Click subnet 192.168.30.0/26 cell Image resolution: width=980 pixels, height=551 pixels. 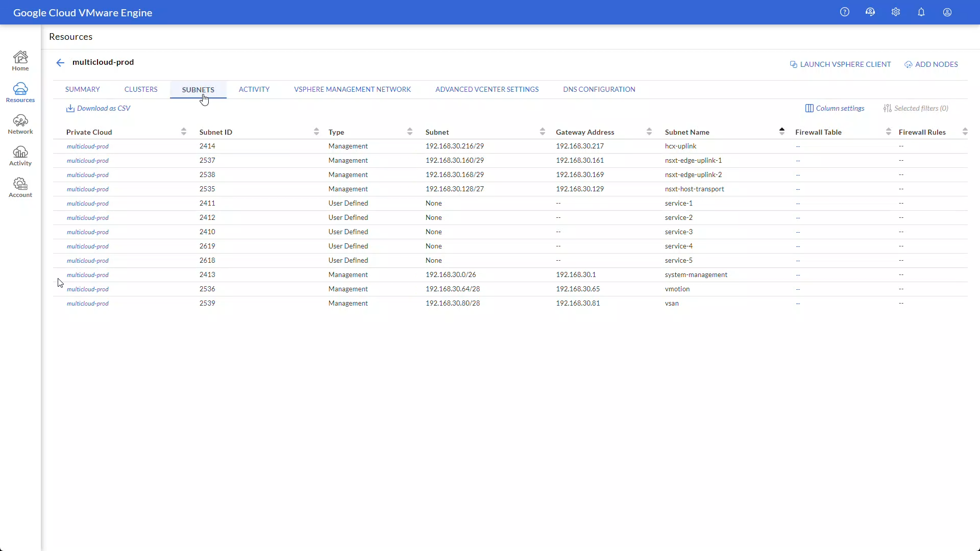click(x=451, y=274)
